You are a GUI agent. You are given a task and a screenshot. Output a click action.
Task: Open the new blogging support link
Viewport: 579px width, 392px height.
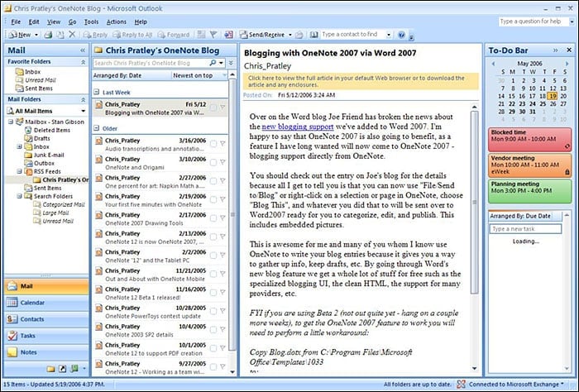(x=298, y=127)
